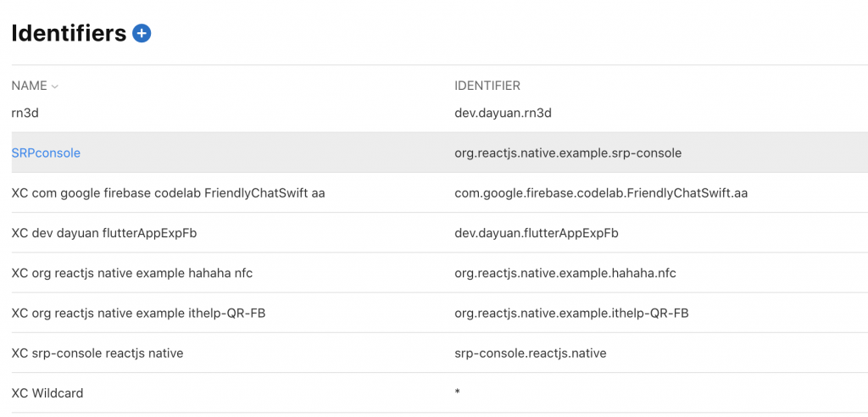Select the XC Wildcard identifier row
Viewport: 868px width, 417px height.
tap(47, 392)
